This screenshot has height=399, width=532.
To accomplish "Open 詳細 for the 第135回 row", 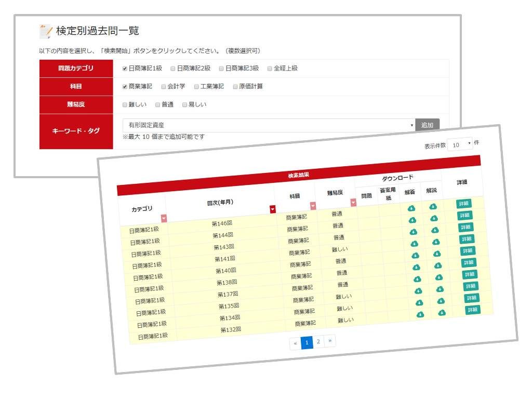I will click(471, 286).
